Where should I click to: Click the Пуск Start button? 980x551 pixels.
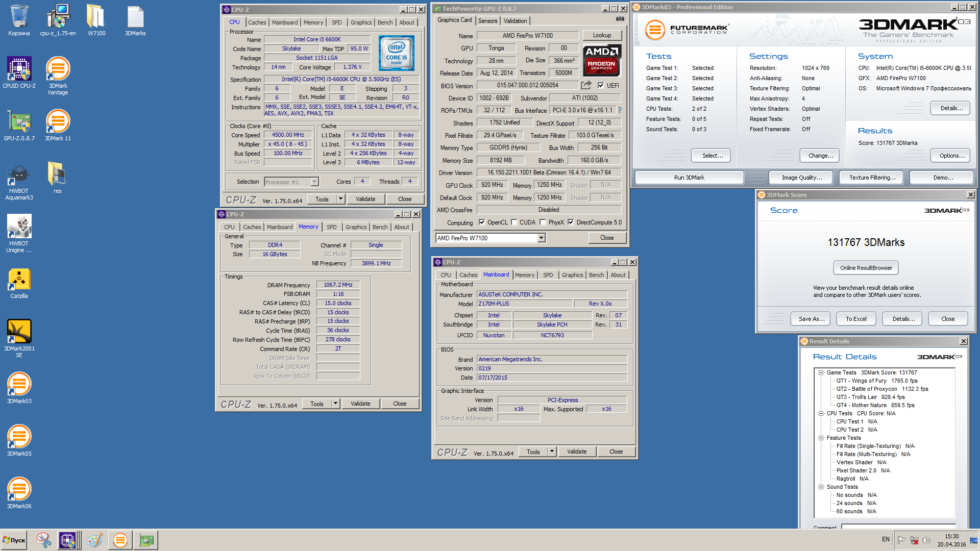[x=14, y=540]
